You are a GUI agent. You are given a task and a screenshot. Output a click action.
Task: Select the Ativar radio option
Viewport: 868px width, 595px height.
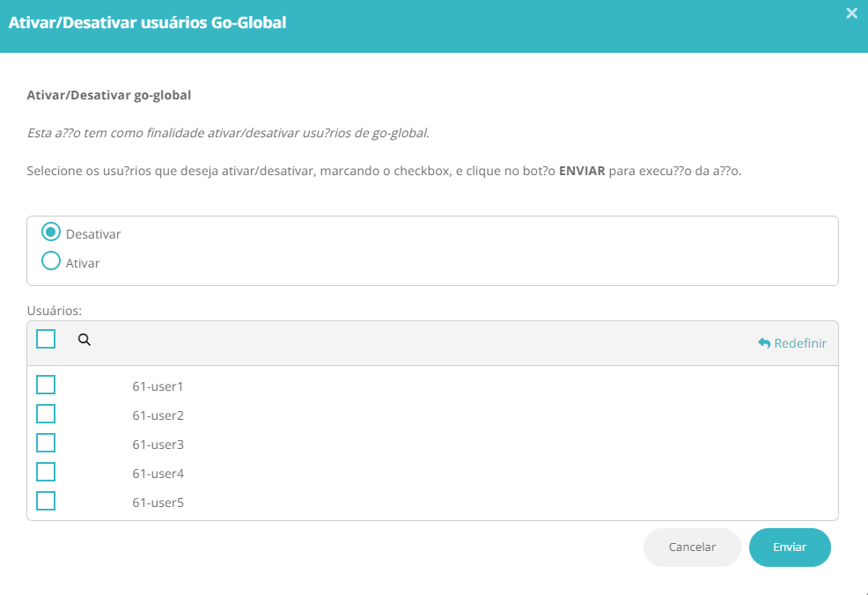coord(51,261)
